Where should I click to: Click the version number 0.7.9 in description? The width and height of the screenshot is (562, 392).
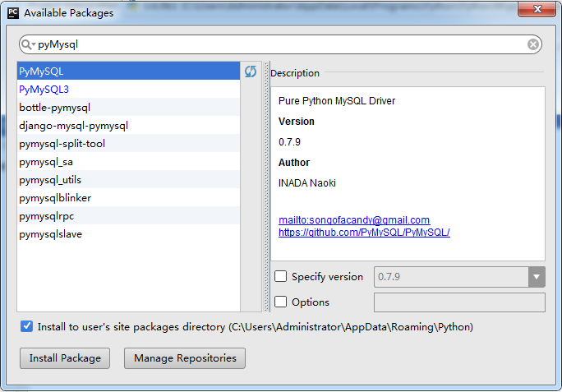[289, 142]
